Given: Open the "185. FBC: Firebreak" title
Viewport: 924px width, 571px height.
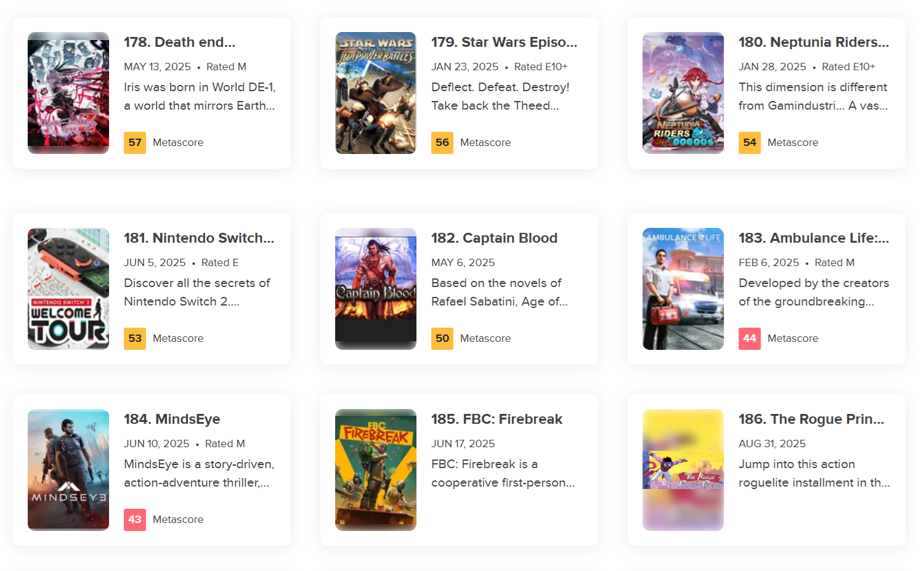Looking at the screenshot, I should point(496,419).
